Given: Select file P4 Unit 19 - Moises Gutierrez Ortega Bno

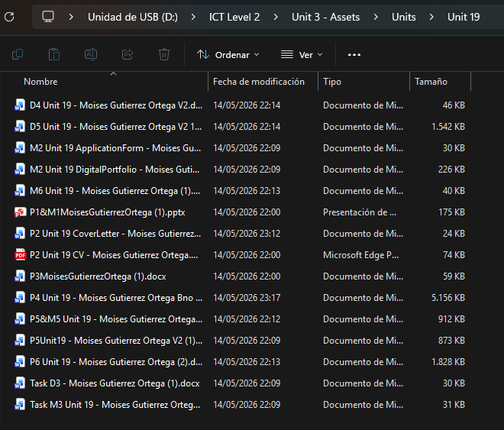Looking at the screenshot, I should point(116,298).
